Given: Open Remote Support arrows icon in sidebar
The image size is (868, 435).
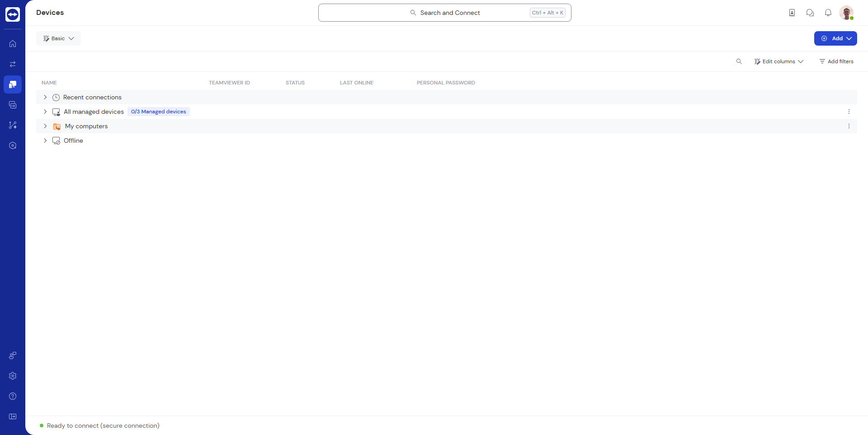Looking at the screenshot, I should pyautogui.click(x=13, y=64).
